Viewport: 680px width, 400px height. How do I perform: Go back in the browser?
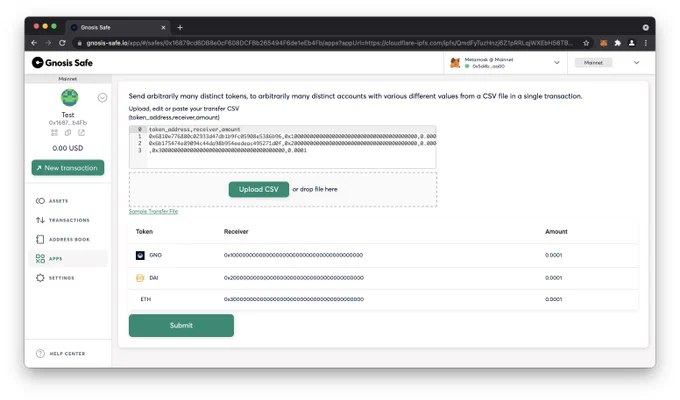[x=34, y=43]
